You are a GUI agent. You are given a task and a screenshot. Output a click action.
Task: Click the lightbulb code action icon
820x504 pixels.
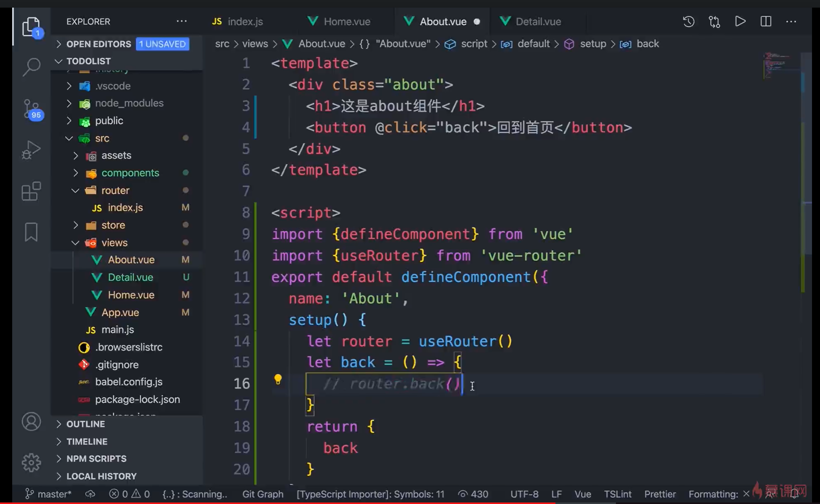click(278, 379)
